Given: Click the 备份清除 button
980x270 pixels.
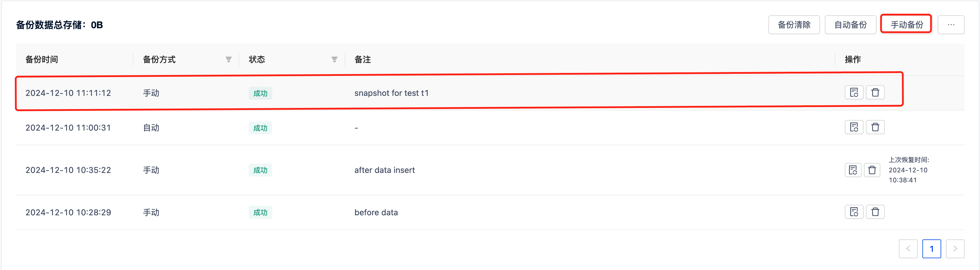Looking at the screenshot, I should (794, 24).
